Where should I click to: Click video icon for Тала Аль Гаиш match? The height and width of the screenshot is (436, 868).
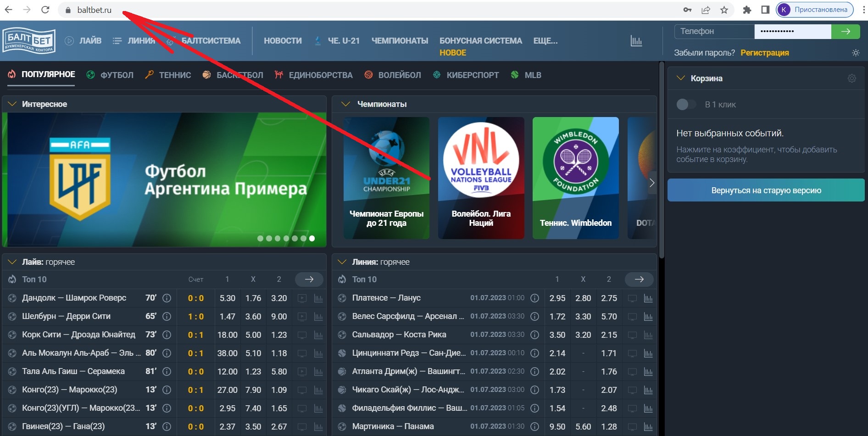pos(302,372)
